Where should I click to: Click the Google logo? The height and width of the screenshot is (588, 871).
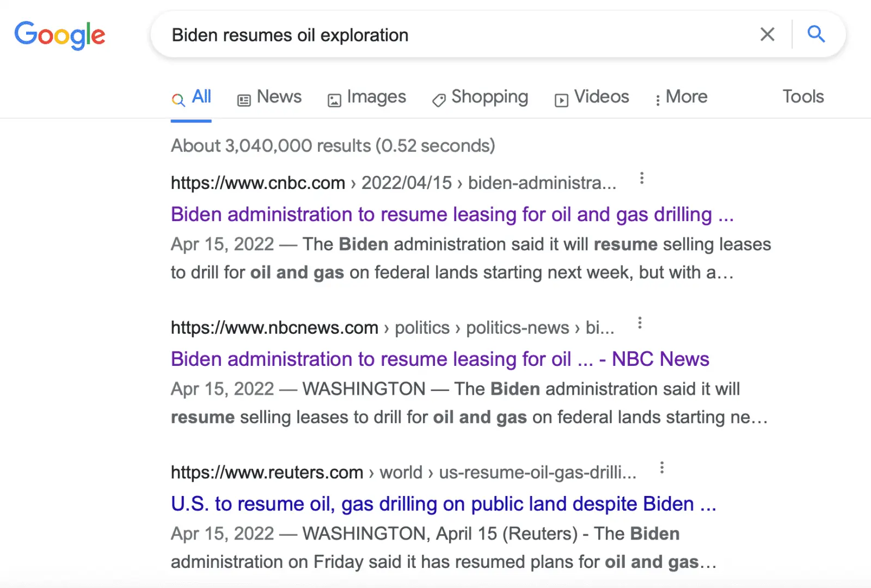click(60, 35)
